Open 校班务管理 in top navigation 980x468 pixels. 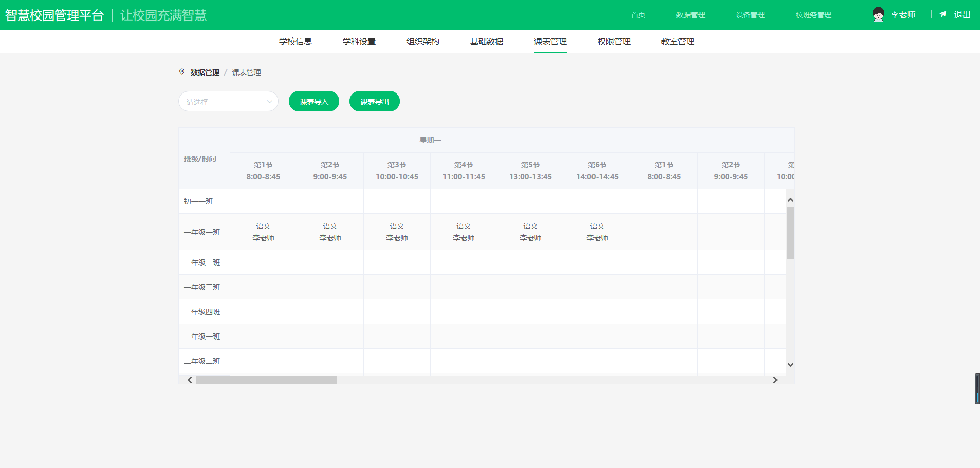[x=813, y=15]
